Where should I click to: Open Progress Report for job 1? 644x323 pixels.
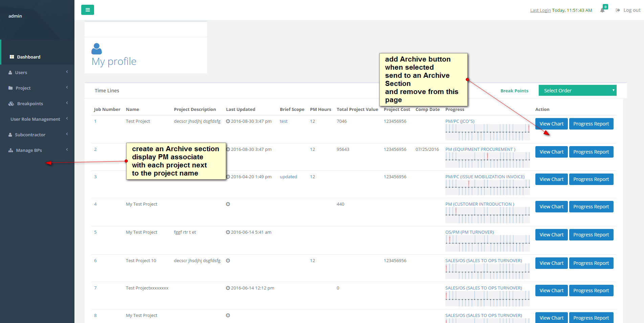(591, 124)
